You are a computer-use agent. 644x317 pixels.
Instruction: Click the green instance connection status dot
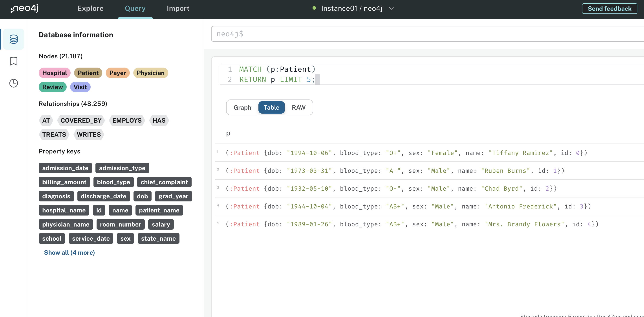[x=315, y=8]
